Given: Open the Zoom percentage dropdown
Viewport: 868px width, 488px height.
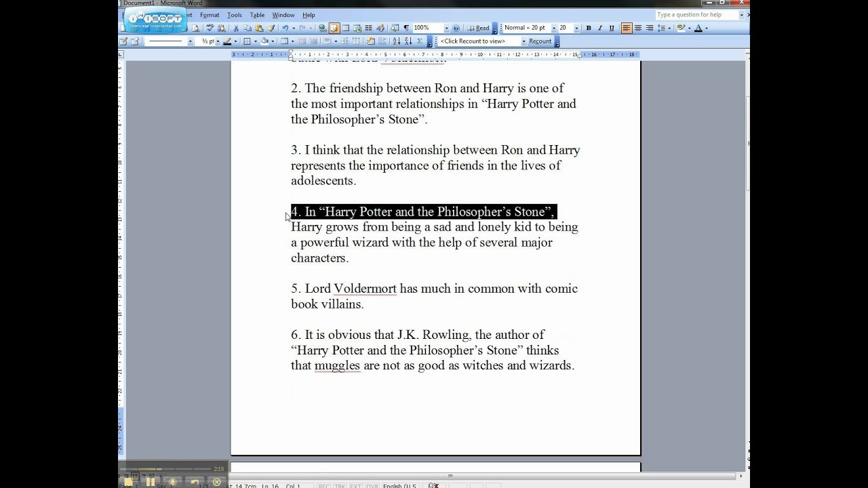Looking at the screenshot, I should 446,28.
